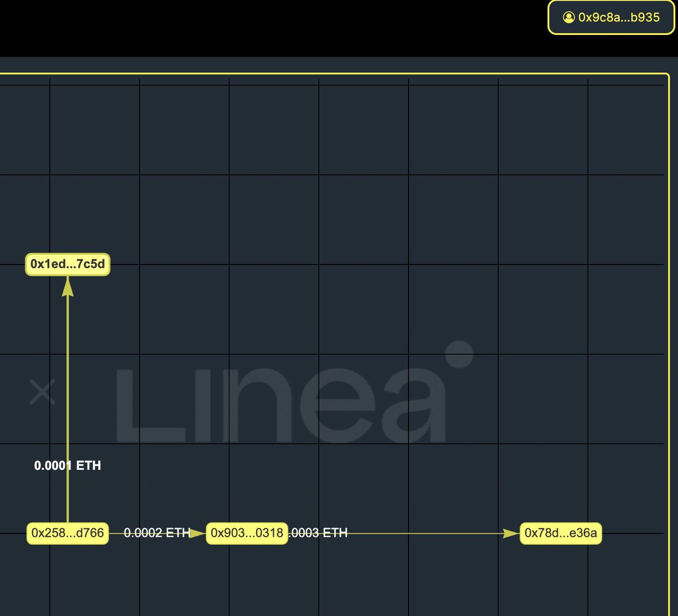This screenshot has height=616, width=678.
Task: Select the 0x1ed...7c5d address node
Action: click(x=68, y=264)
